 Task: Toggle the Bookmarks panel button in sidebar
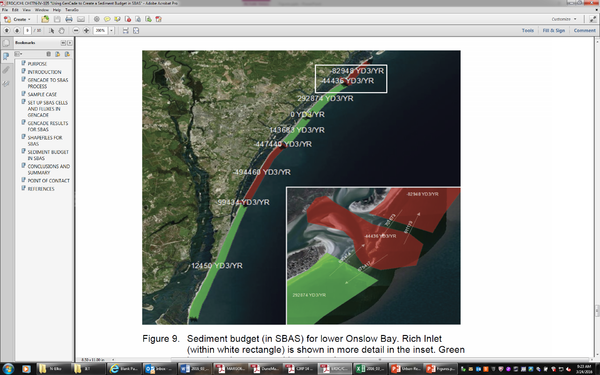coord(6,57)
